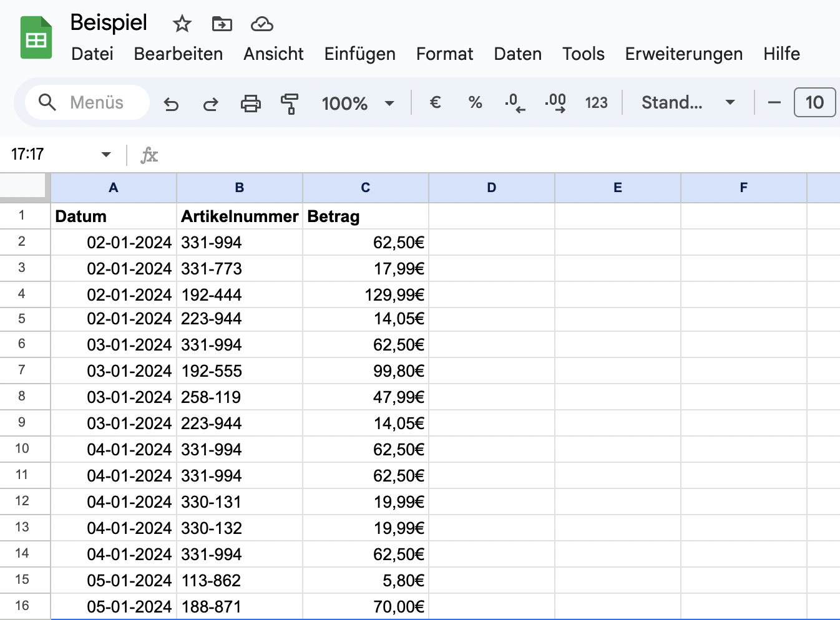Open the Format menu
The height and width of the screenshot is (620, 840).
[x=445, y=54]
